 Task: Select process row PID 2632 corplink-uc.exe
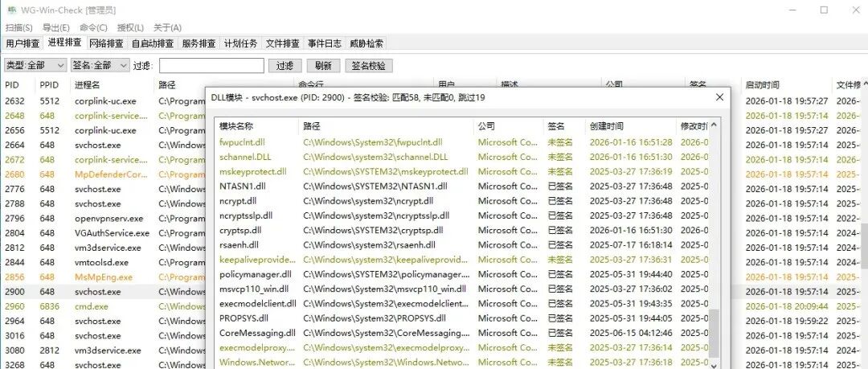104,101
